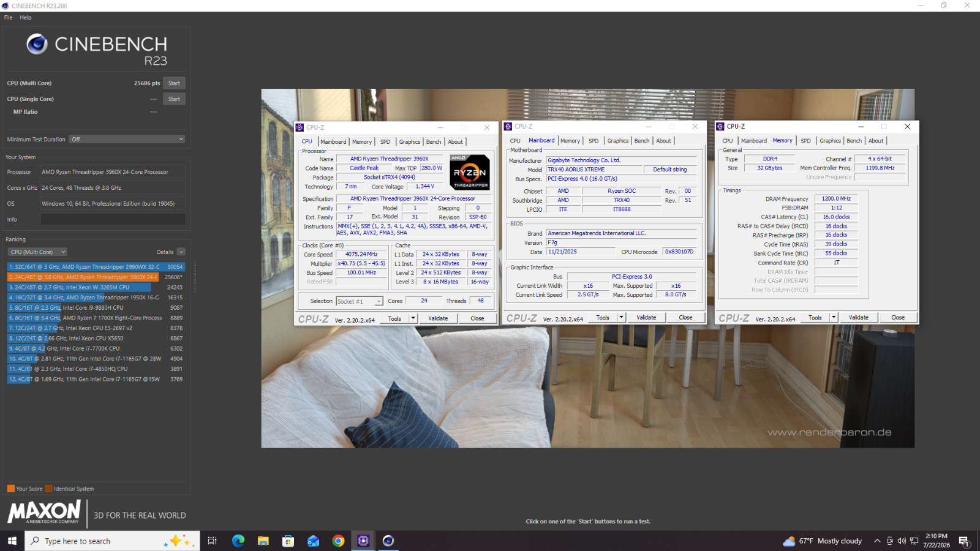This screenshot has height=551, width=980.
Task: Open Task View from the taskbar
Action: pos(213,541)
